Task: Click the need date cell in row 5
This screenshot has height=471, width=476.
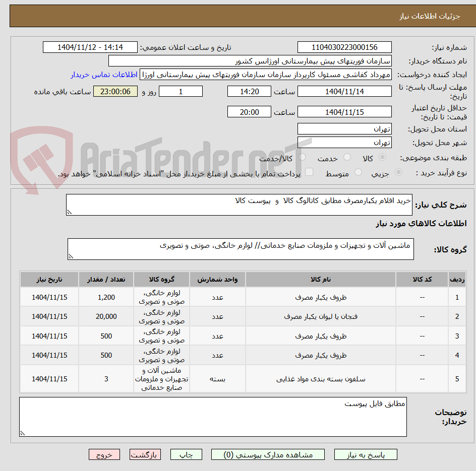Action: tap(49, 379)
